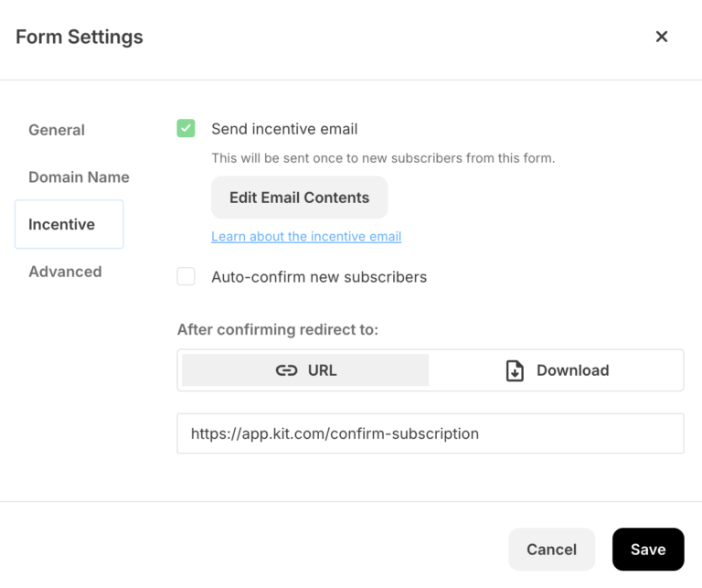
Task: Close the Form Settings dialog
Action: 661,37
